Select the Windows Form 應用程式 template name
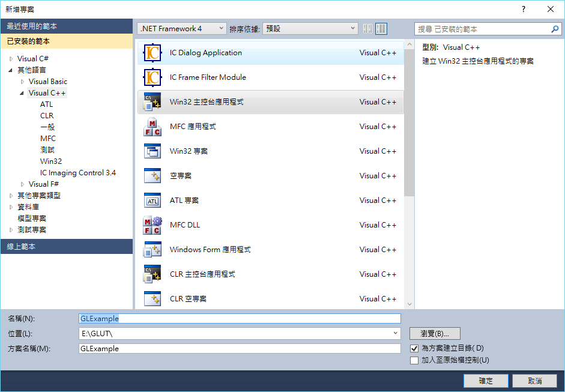 (210, 249)
